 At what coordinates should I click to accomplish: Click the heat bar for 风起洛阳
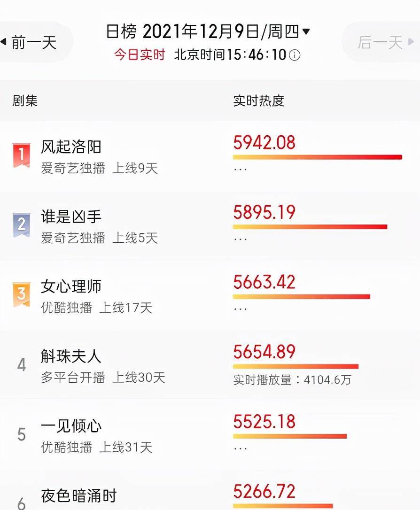(317, 157)
